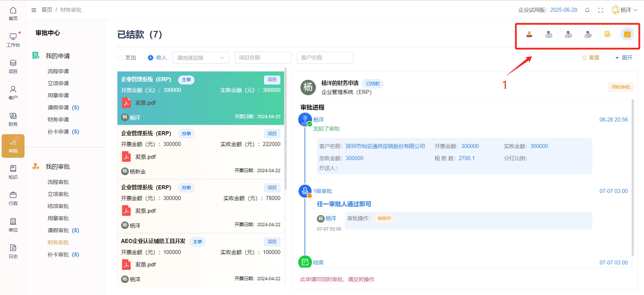Click the 审核中 status tag
Image resolution: width=644 pixels, height=295 pixels.
coord(384,218)
